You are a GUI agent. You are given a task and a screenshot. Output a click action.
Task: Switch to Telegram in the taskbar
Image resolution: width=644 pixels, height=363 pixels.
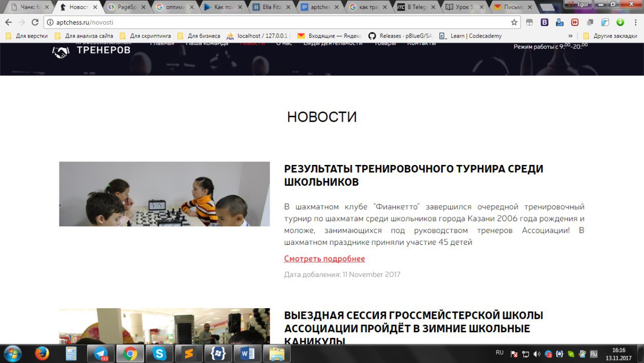coord(101,353)
